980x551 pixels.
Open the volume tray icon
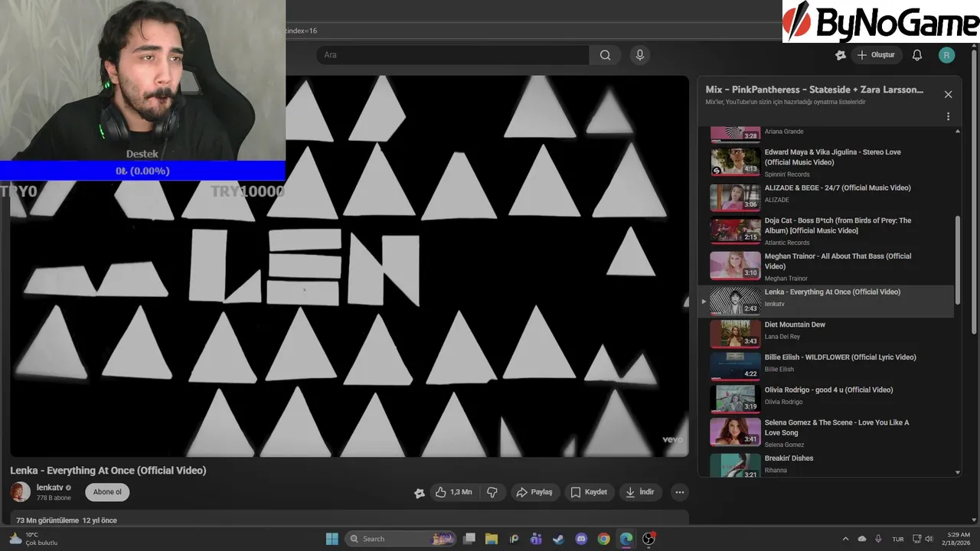click(x=929, y=539)
